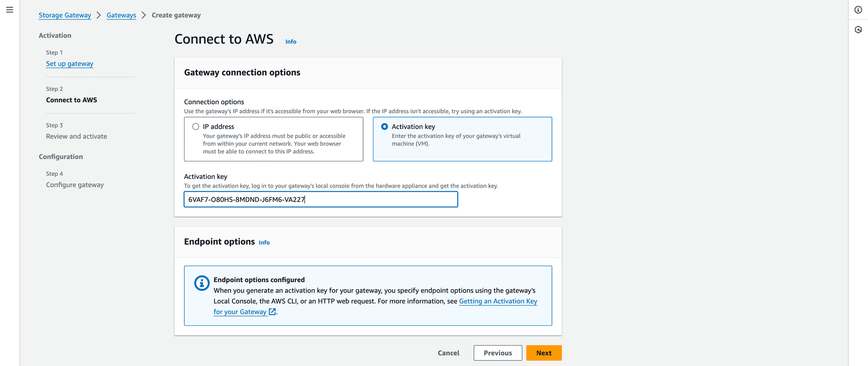
Task: Click the 'Endpoint options configured' title
Action: click(259, 280)
